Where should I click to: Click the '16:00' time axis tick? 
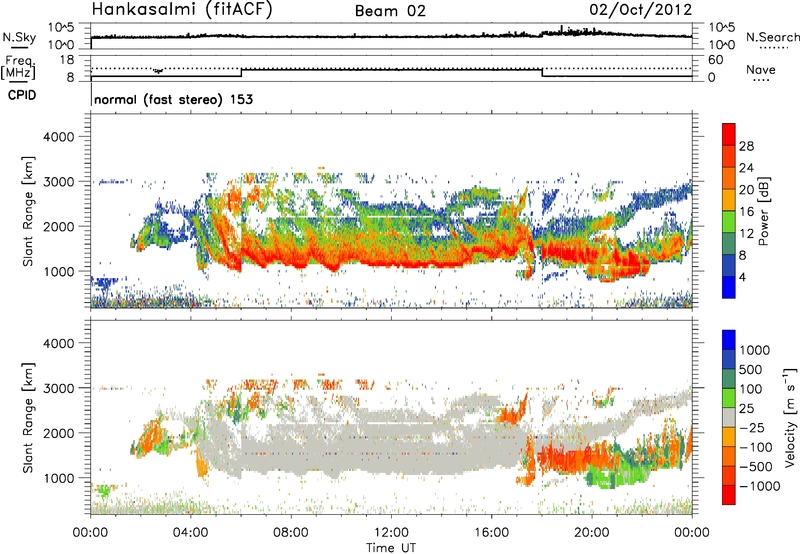click(x=491, y=533)
